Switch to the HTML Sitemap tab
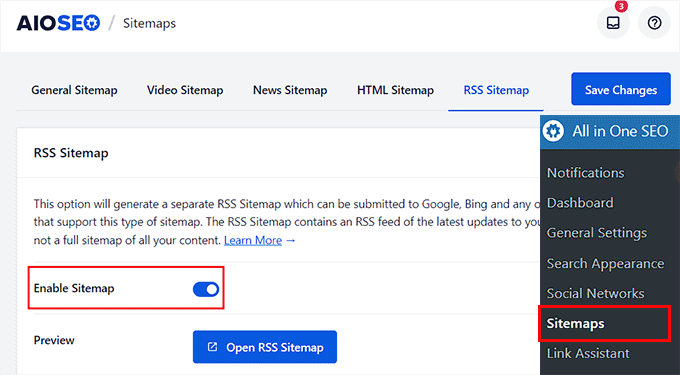 396,90
